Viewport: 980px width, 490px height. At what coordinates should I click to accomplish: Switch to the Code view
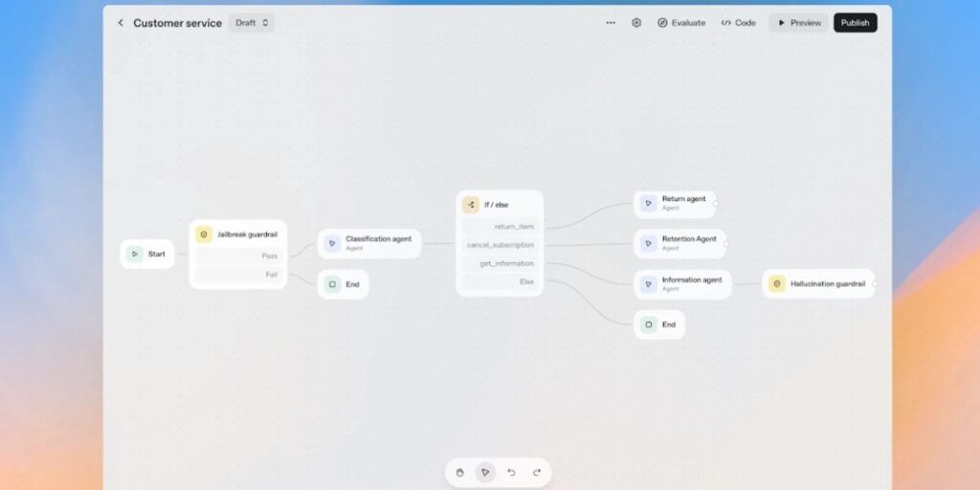click(738, 23)
